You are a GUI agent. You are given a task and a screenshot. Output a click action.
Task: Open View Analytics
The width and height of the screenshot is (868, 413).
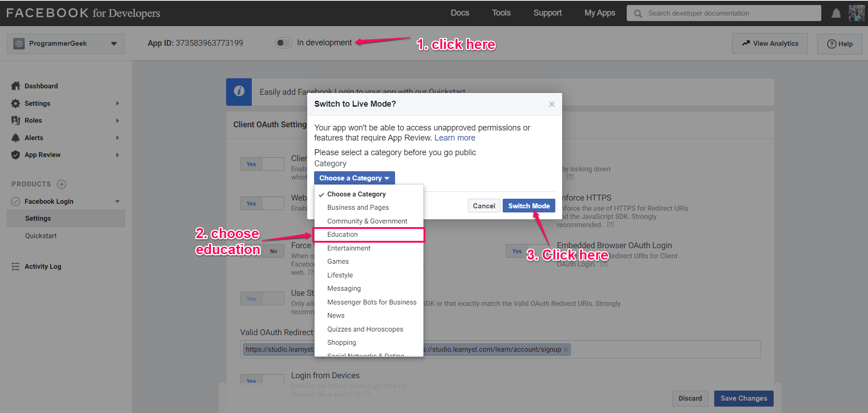pyautogui.click(x=770, y=43)
